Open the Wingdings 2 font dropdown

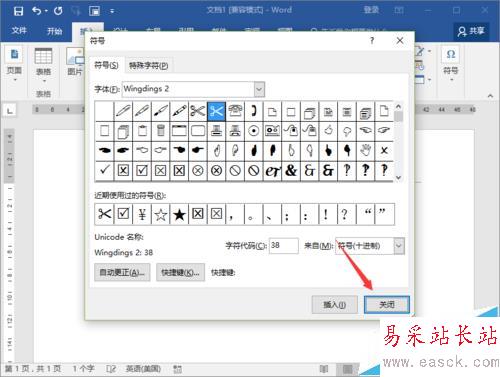click(x=259, y=89)
